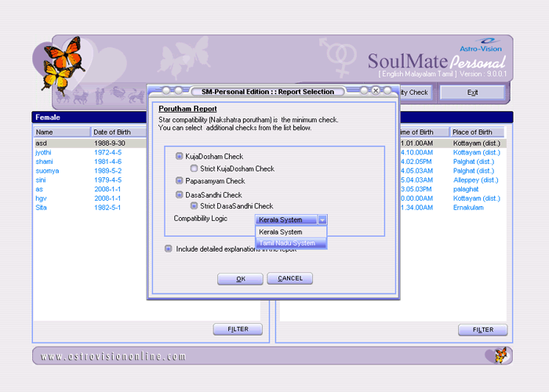Viewport: 549px width, 392px height.
Task: Select jyothi in the Female list
Action: pos(43,152)
